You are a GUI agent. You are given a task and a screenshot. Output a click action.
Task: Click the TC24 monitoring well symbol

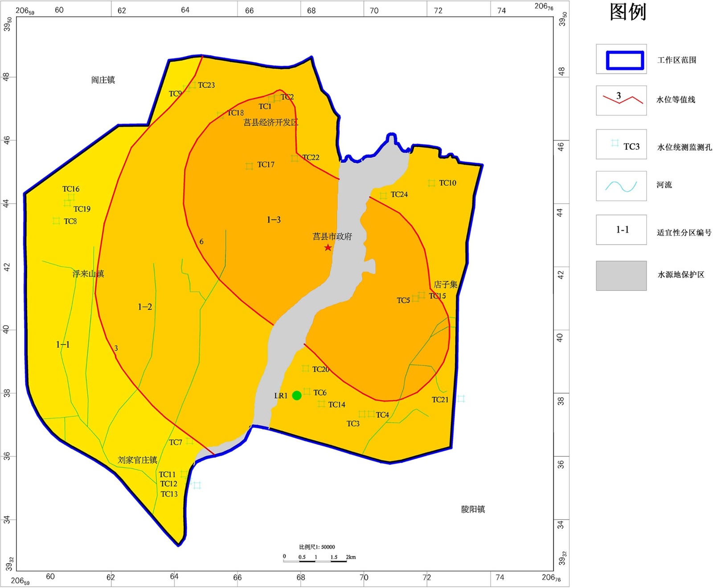[383, 195]
